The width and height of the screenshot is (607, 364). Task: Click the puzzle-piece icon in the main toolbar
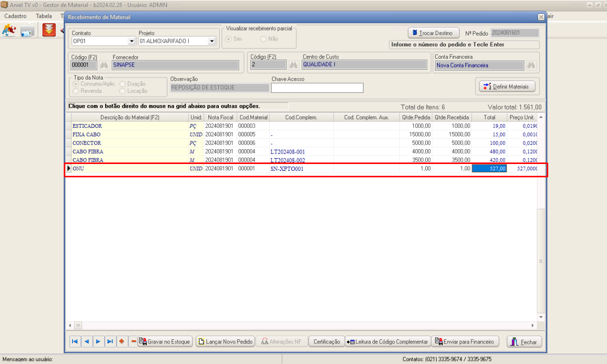point(9,30)
